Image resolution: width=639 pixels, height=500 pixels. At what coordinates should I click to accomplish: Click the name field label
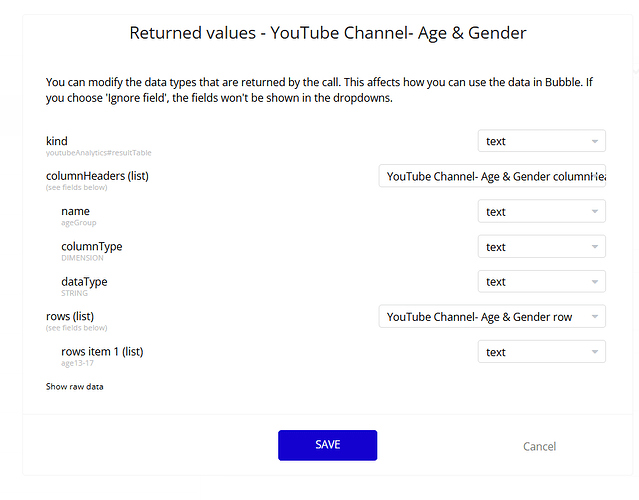tap(75, 211)
